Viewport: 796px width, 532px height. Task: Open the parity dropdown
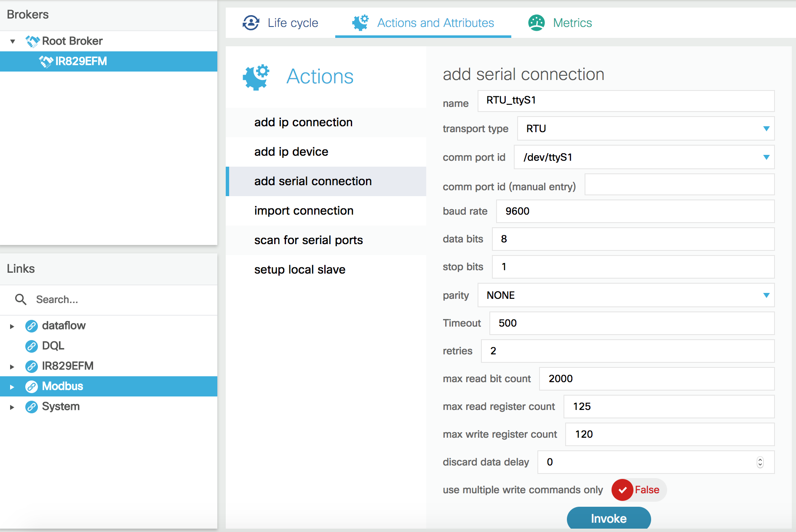(x=766, y=295)
